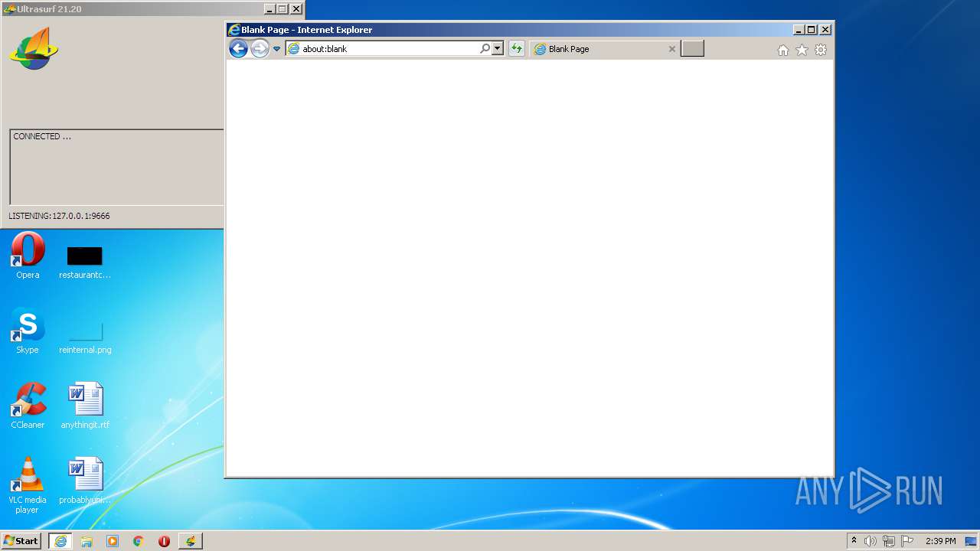Viewport: 980px width, 551px height.
Task: Select the Blank Page tab
Action: pyautogui.click(x=605, y=49)
